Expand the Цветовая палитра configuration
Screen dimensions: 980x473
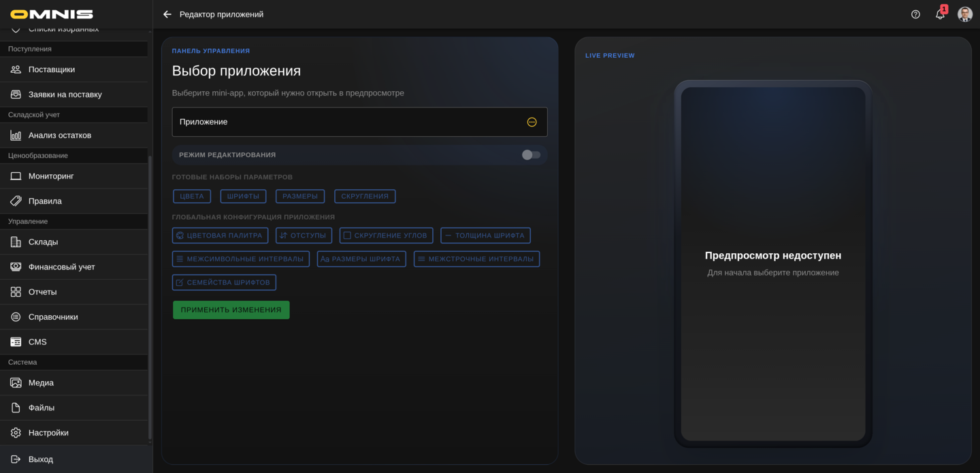pos(220,235)
